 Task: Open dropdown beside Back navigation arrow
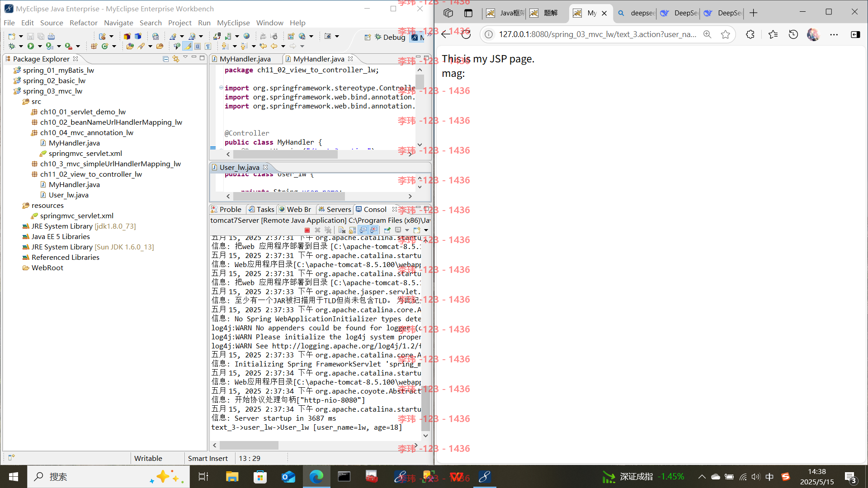click(283, 46)
